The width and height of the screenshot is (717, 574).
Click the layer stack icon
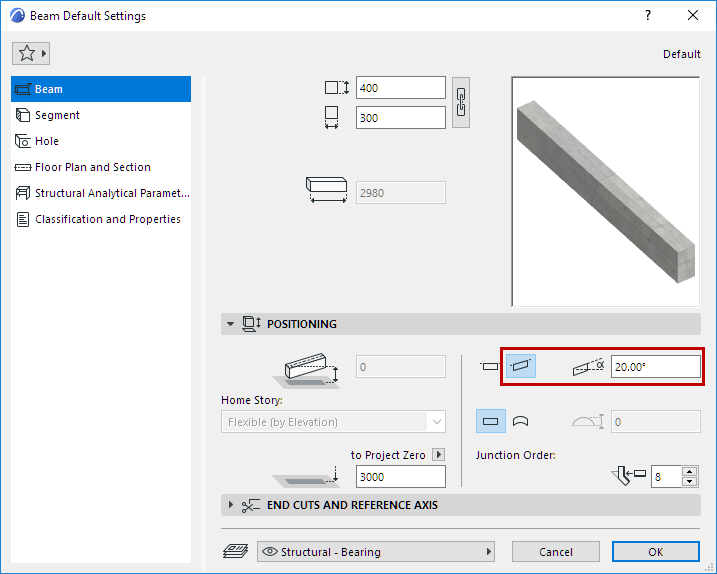(235, 551)
